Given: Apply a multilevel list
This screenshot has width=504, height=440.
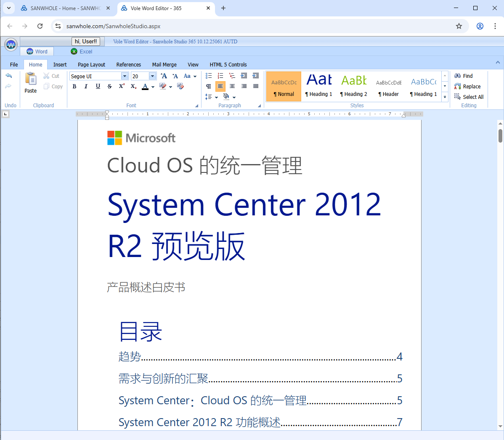Looking at the screenshot, I should tap(232, 76).
